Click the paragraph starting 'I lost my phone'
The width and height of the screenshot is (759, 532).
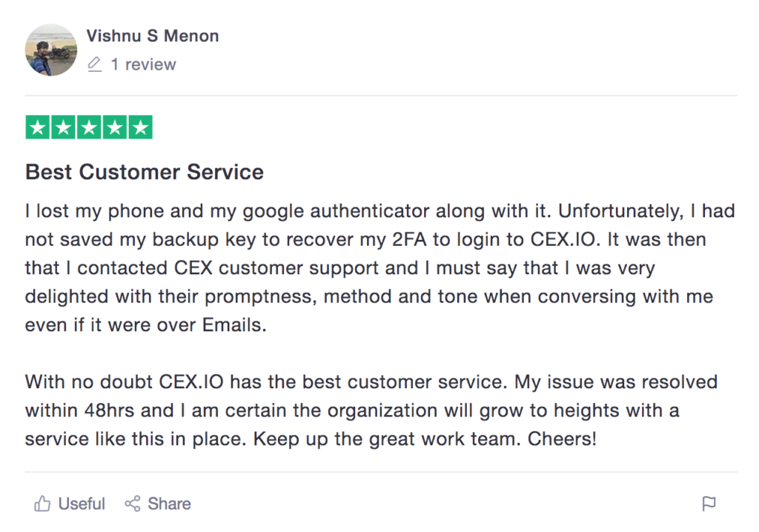pyautogui.click(x=380, y=268)
